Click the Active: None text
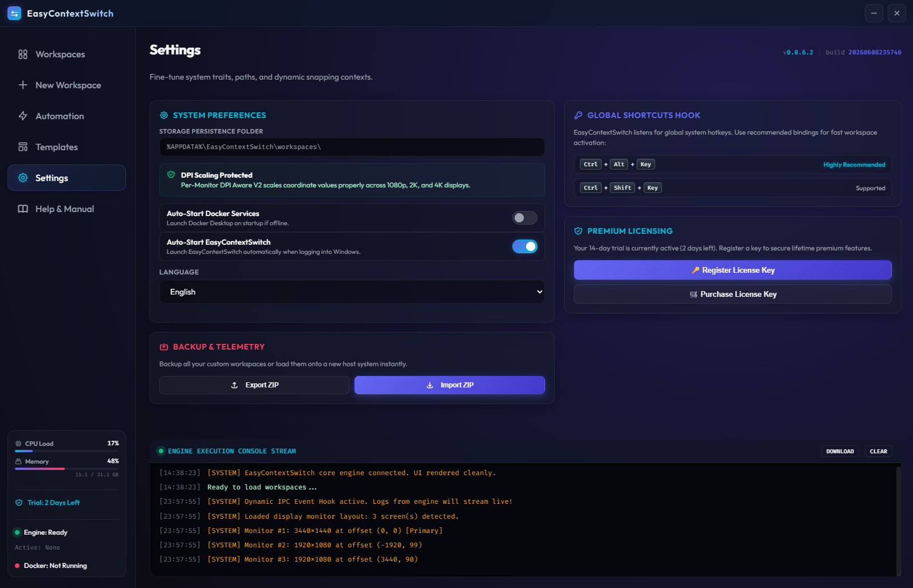Screen dimensions: 913x588 (37, 547)
